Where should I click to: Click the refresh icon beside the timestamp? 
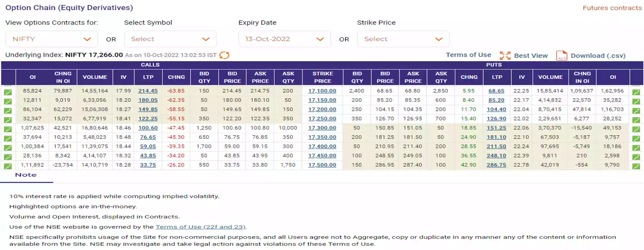point(224,55)
